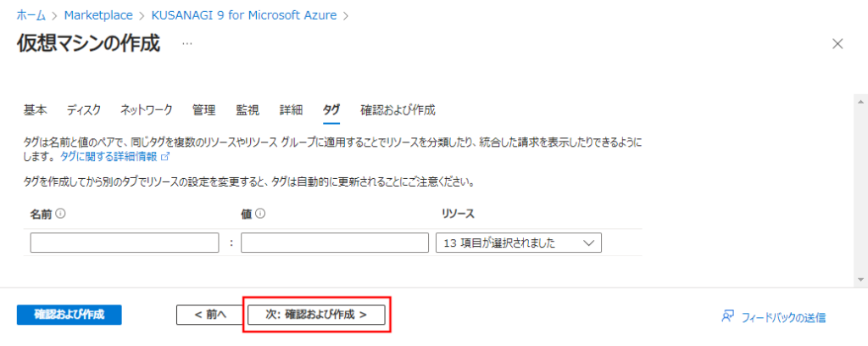This screenshot has width=868, height=346.
Task: Go to the 確認および作成 tab
Action: pyautogui.click(x=398, y=110)
